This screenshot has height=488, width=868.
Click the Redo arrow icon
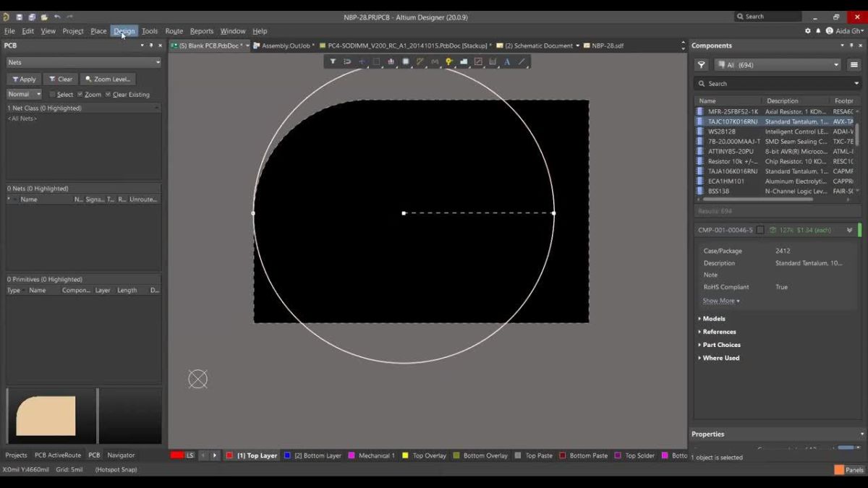pyautogui.click(x=70, y=17)
